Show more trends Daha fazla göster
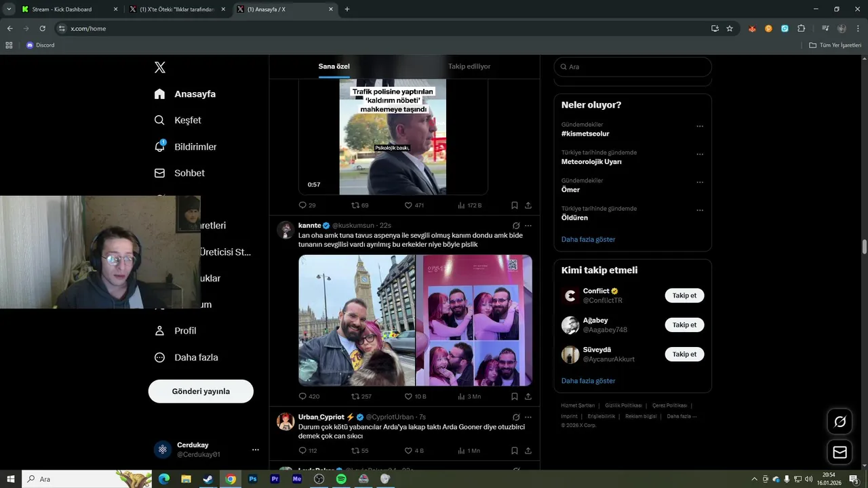 coord(589,239)
